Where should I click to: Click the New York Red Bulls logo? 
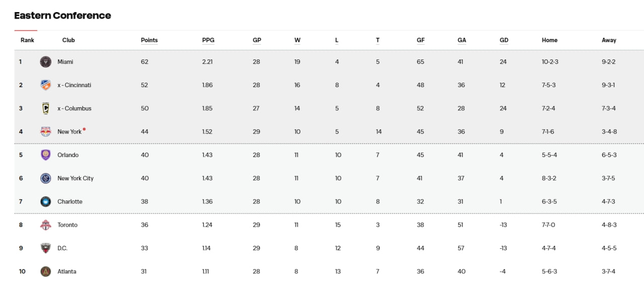[46, 131]
